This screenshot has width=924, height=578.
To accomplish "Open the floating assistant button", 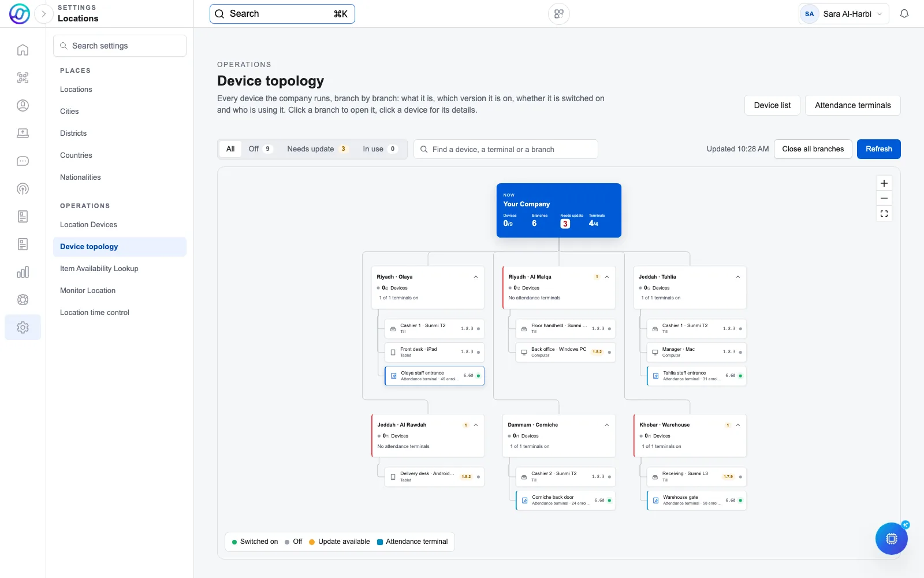I will (x=891, y=539).
